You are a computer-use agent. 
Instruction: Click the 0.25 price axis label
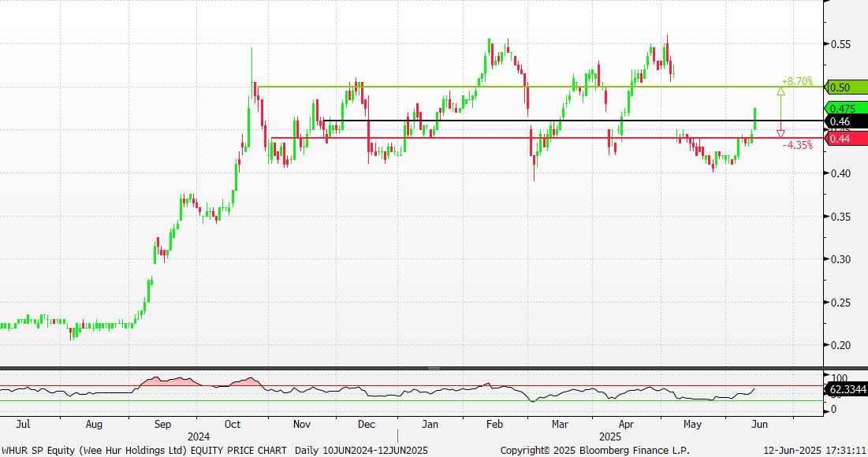pos(841,303)
